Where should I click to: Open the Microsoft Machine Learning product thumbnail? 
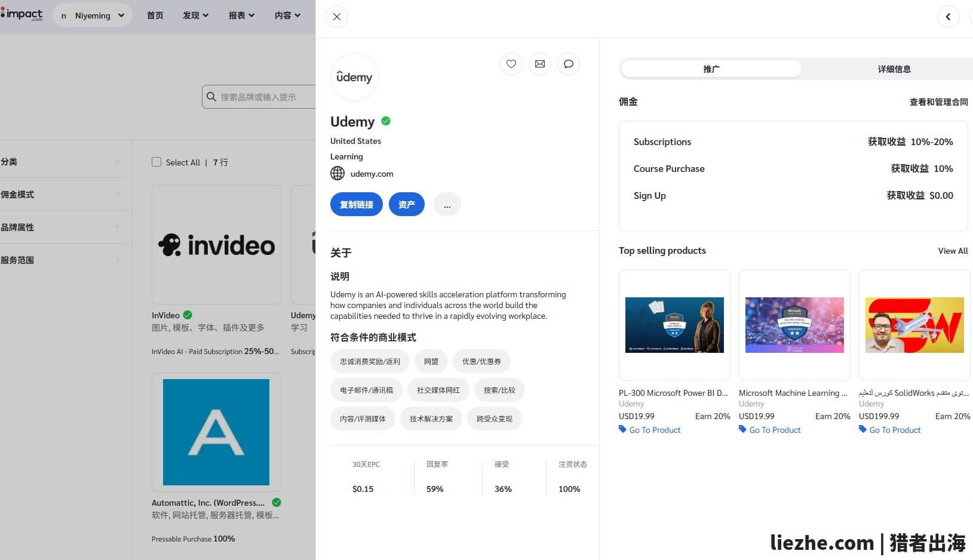794,325
